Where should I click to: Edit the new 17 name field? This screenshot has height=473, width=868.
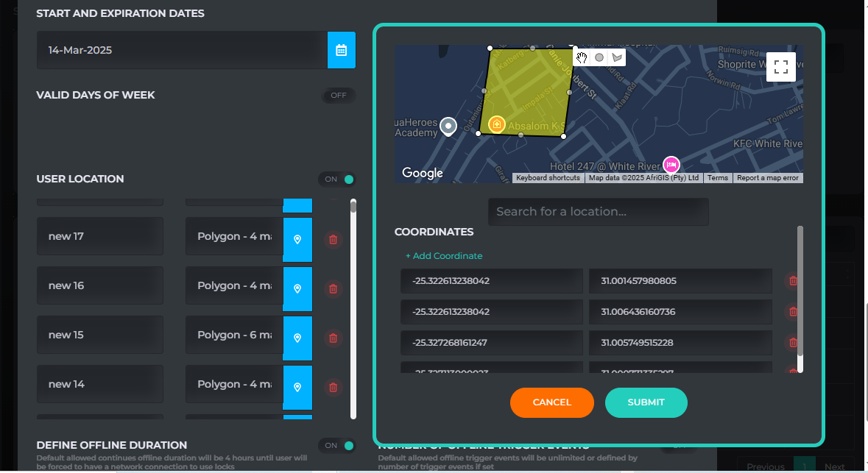[100, 236]
